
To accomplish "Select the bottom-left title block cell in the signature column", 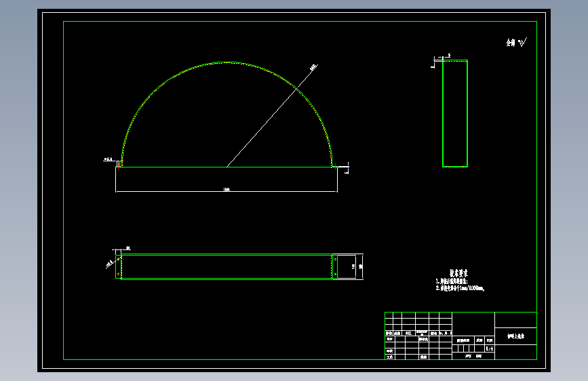I will tap(389, 357).
